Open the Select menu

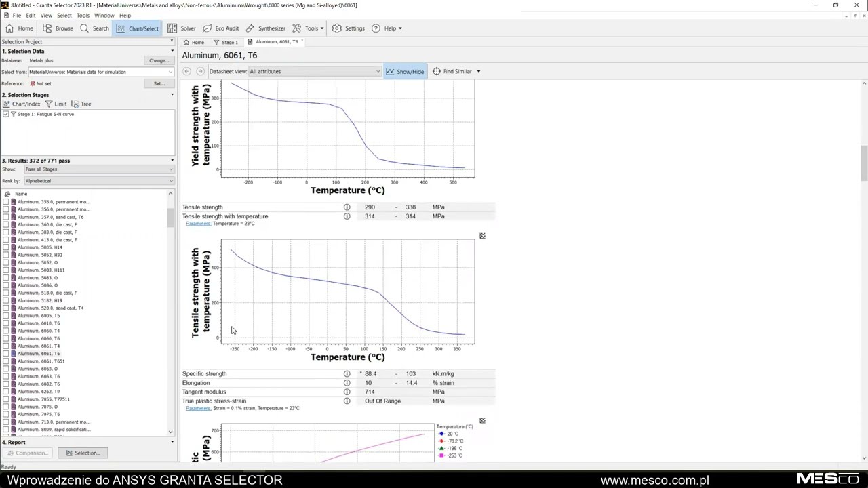[64, 16]
